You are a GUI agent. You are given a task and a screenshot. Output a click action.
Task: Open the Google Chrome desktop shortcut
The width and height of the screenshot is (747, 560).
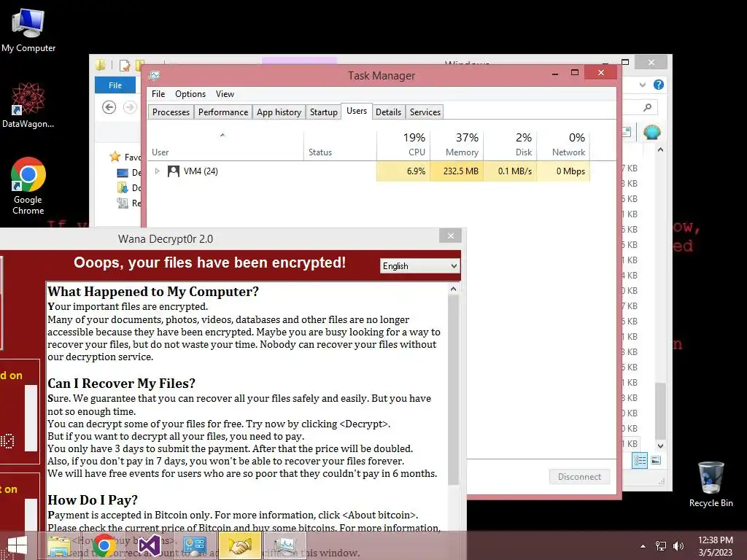pos(28,186)
